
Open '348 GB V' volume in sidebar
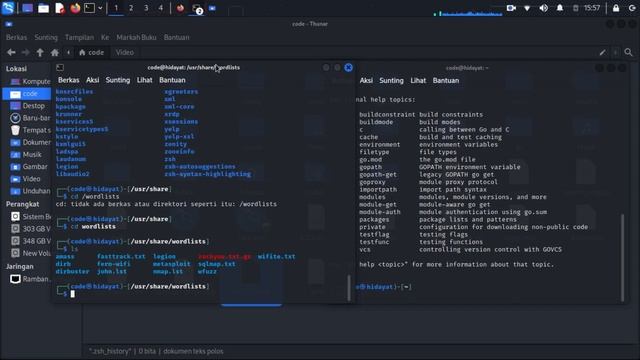(27, 241)
